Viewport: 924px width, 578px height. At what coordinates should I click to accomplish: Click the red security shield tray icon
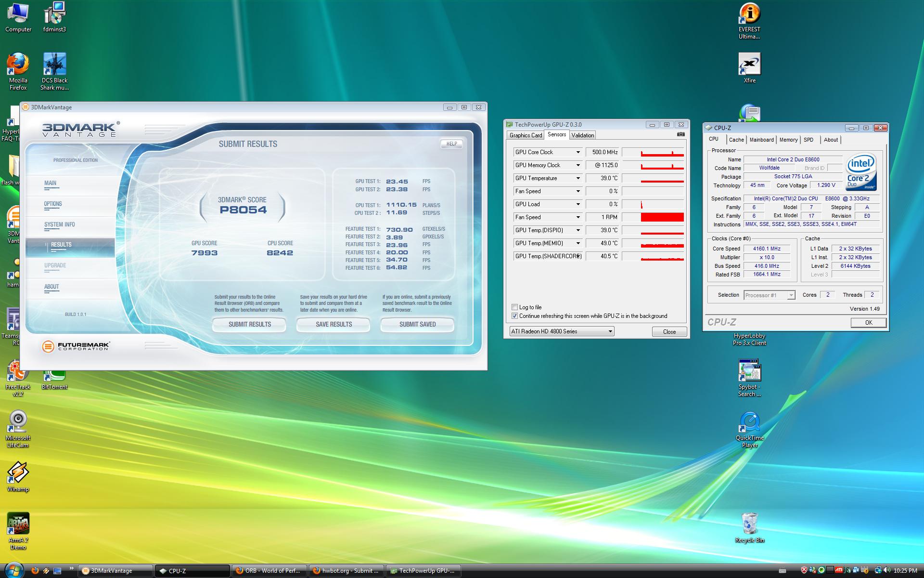tap(804, 570)
